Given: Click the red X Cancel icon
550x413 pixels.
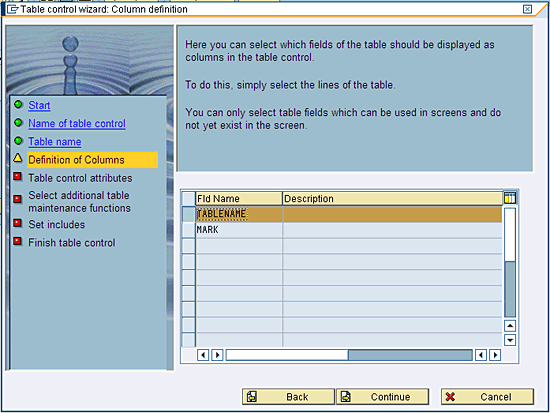Looking at the screenshot, I should 450,397.
